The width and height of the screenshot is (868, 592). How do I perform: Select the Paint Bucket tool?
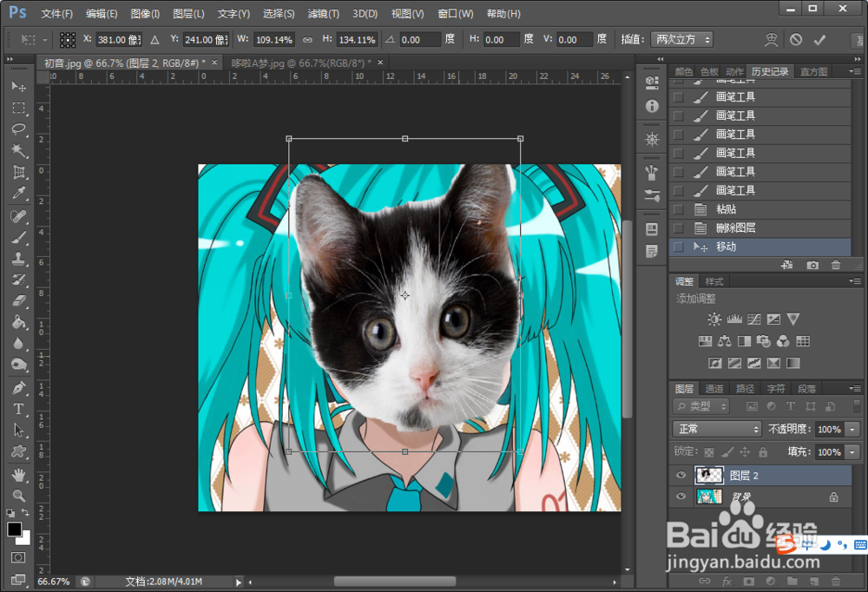(x=19, y=322)
